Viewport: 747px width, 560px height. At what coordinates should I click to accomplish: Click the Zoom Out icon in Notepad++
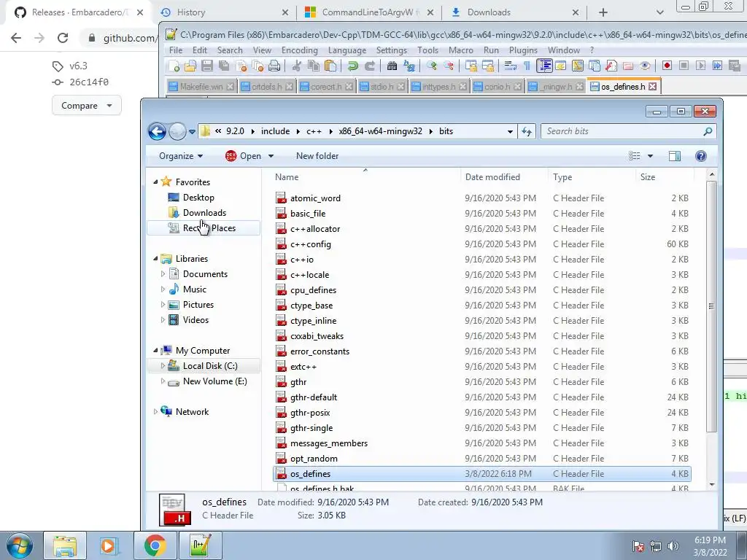(449, 66)
